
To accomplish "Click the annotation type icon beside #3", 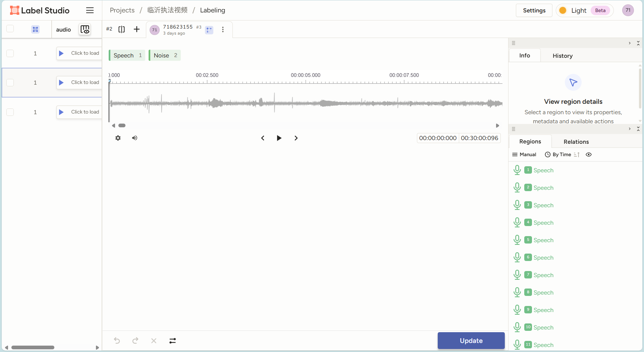I will pos(209,30).
